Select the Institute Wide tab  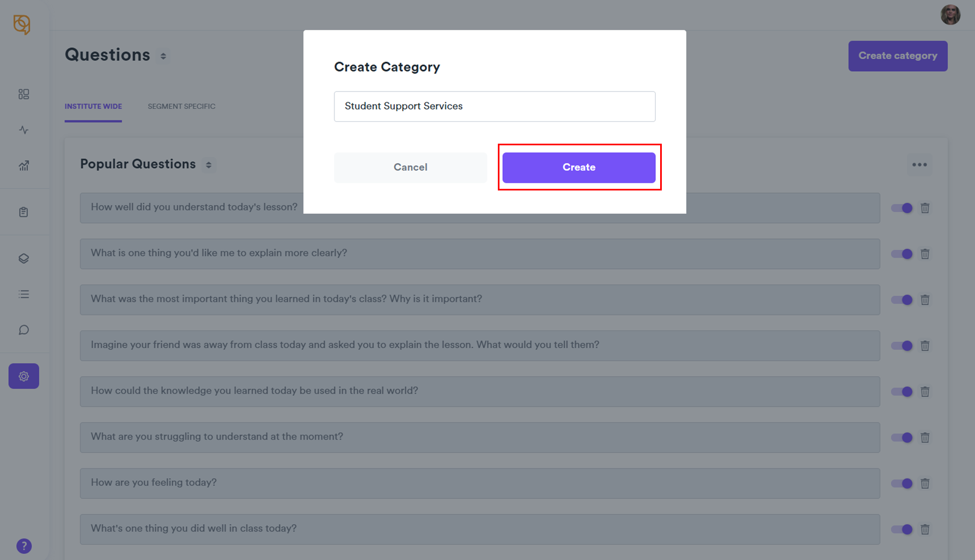93,107
